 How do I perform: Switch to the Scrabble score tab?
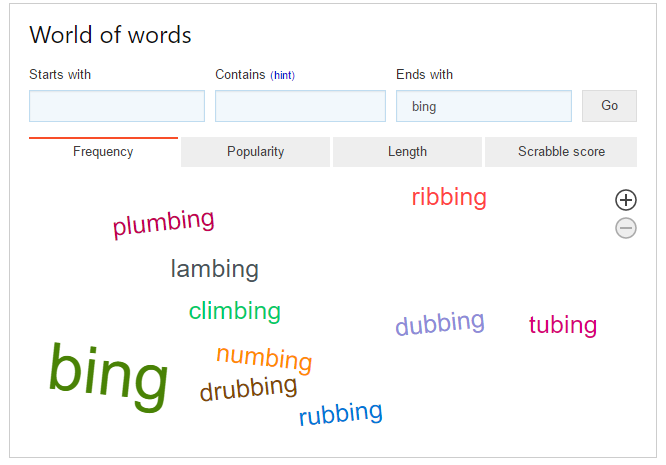click(x=561, y=152)
